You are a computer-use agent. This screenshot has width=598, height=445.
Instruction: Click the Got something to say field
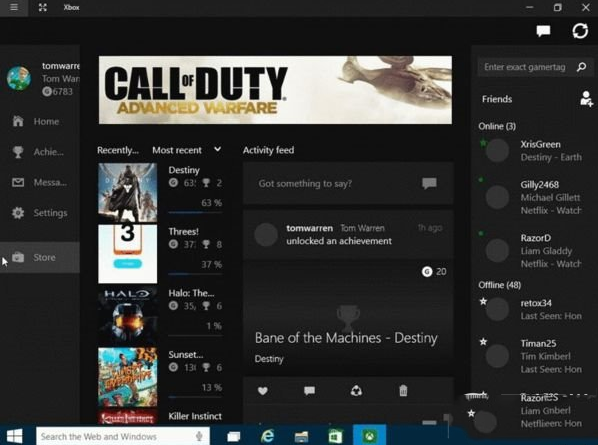point(348,183)
